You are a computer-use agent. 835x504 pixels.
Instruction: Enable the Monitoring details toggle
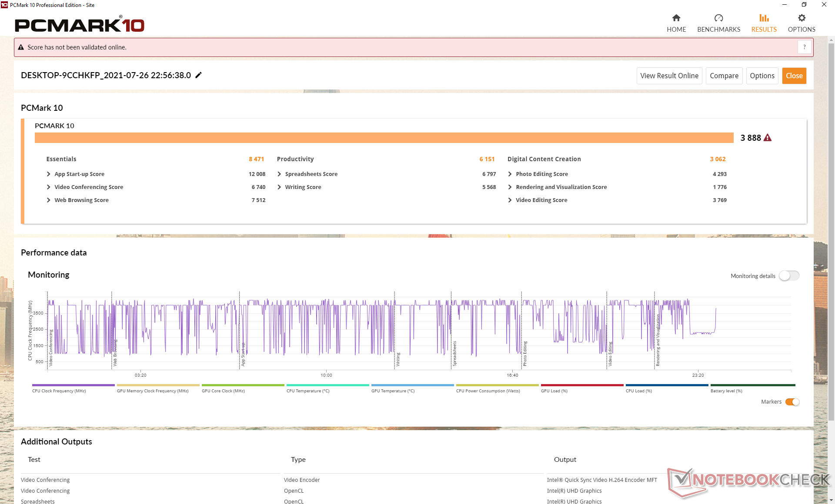coord(789,276)
